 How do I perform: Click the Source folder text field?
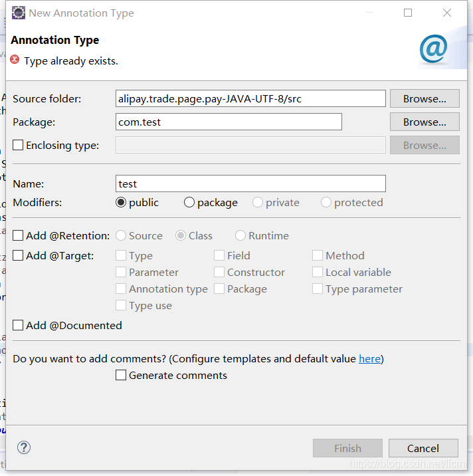pyautogui.click(x=250, y=98)
